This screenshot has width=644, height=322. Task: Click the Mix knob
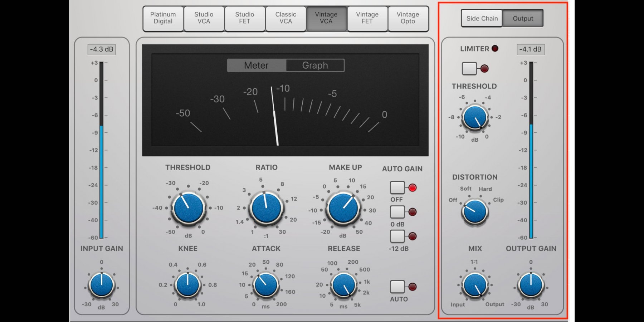(x=475, y=285)
